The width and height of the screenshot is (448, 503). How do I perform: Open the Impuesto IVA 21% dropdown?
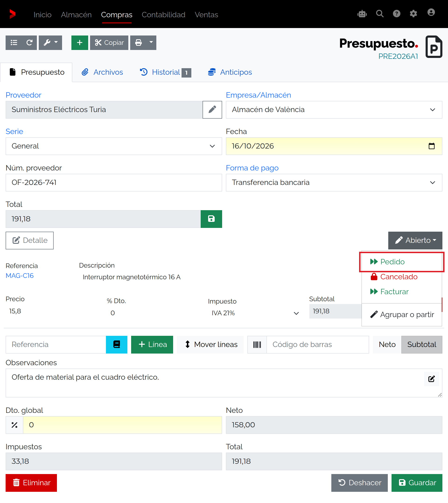(255, 313)
